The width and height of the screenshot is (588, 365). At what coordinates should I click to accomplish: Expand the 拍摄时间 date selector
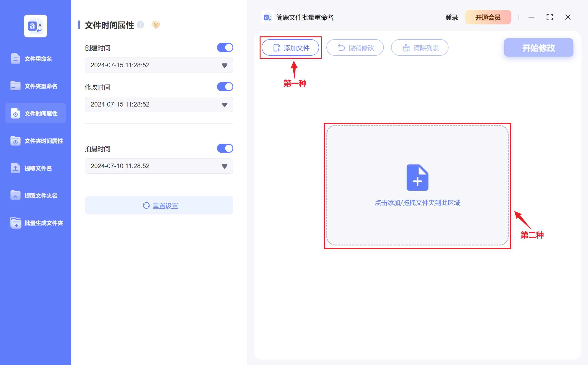click(x=224, y=166)
